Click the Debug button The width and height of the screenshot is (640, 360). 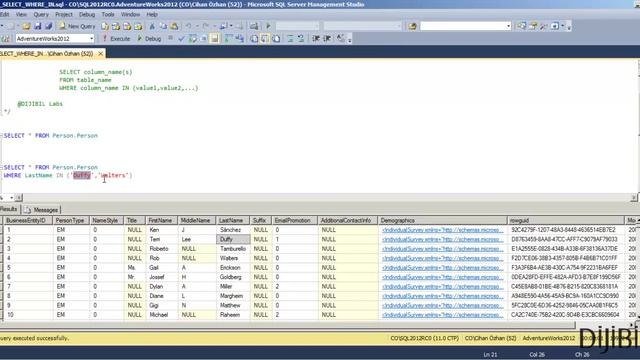(149, 38)
